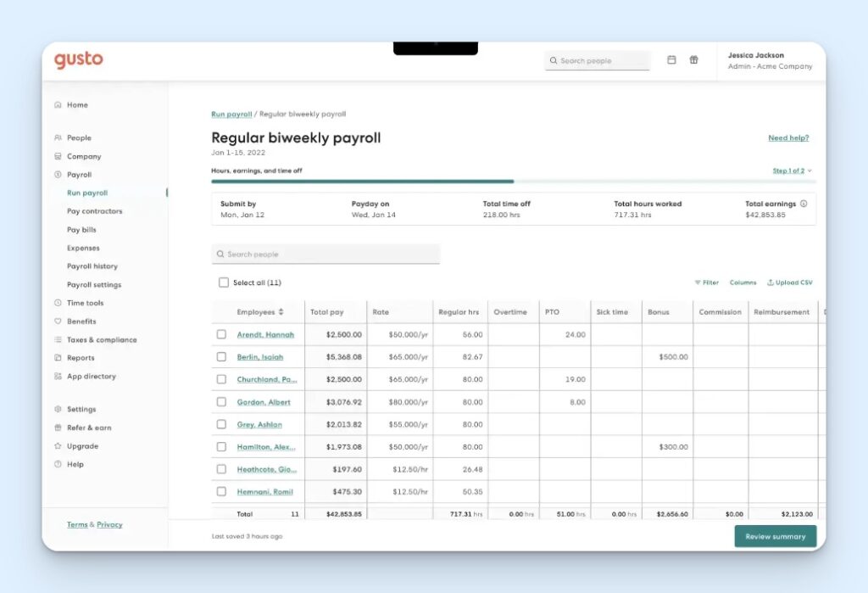Check the box for Churchland, Pa...
Image resolution: width=868 pixels, height=593 pixels.
point(221,379)
